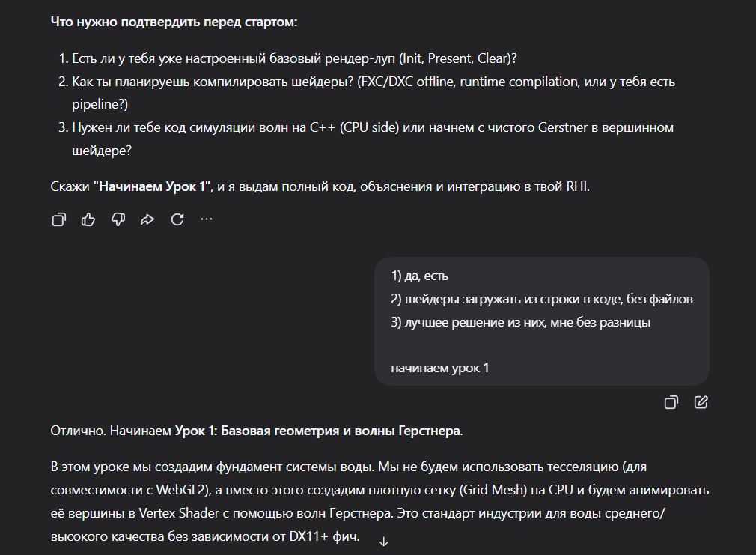Mark the response with thumbs down
Image resolution: width=756 pixels, height=555 pixels.
[118, 219]
